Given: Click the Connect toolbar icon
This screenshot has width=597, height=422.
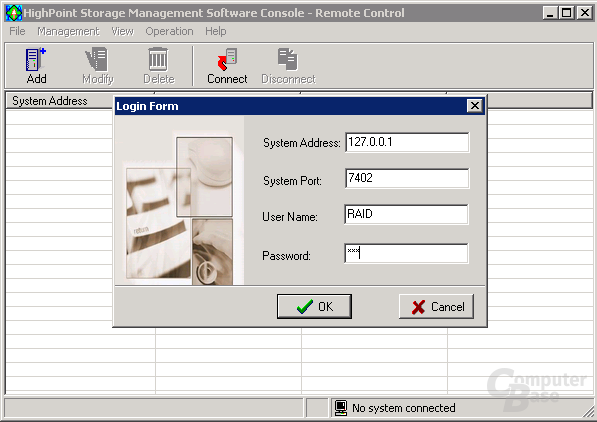Looking at the screenshot, I should coord(227,65).
